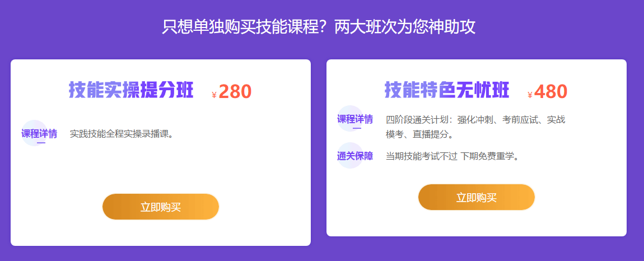This screenshot has height=261, width=644.
Task: Select the 技能实操提分班 course title
Action: click(x=131, y=90)
